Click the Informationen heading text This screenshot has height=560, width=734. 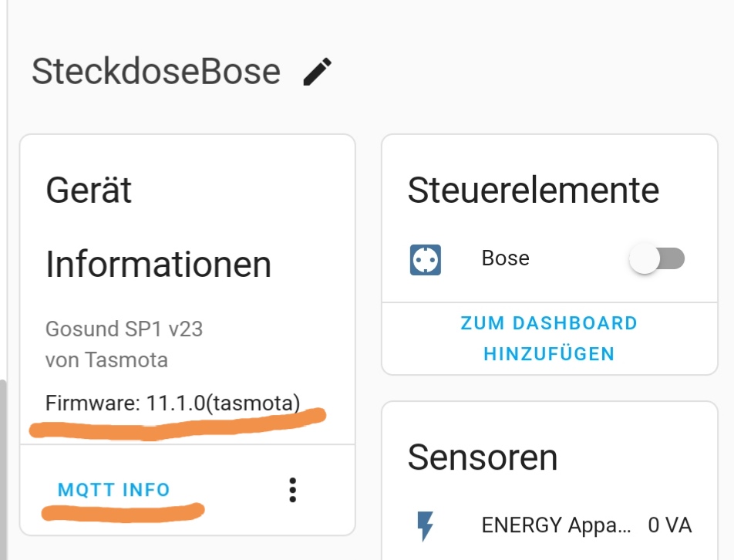(x=158, y=265)
